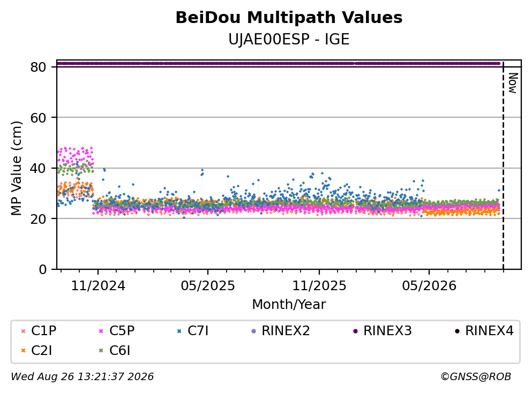Click the MP Value (cm) axis label
Image resolution: width=532 pixels, height=393 pixels.
[x=16, y=168]
